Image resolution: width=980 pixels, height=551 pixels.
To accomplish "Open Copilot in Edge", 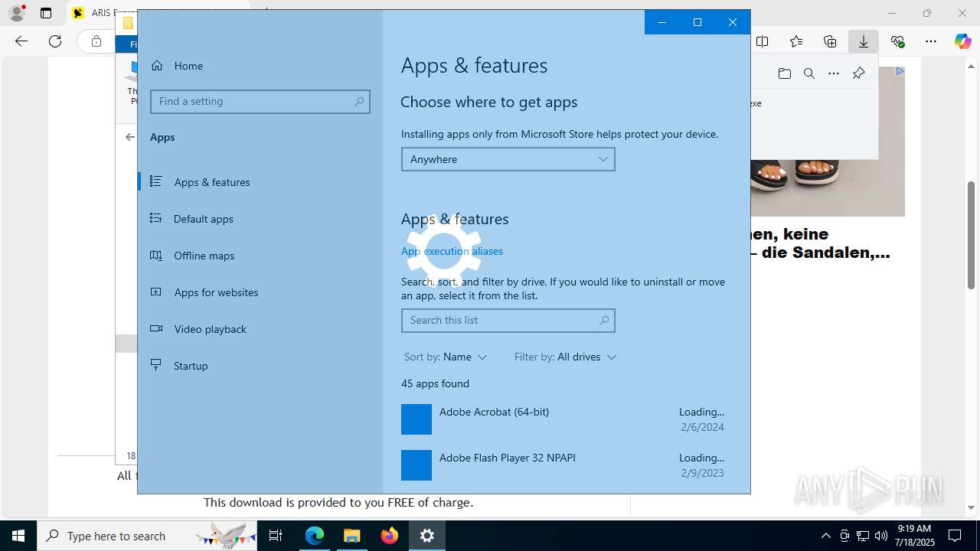I will [962, 41].
